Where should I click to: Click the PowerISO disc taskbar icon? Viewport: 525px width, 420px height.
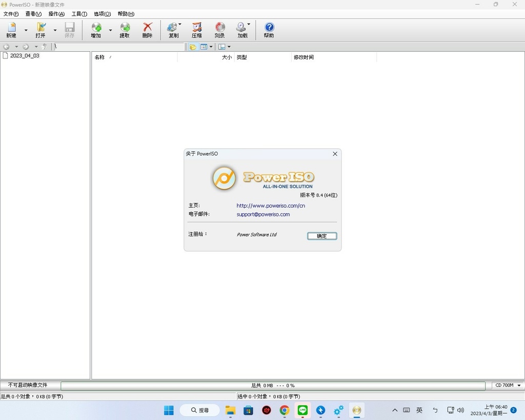(x=357, y=410)
